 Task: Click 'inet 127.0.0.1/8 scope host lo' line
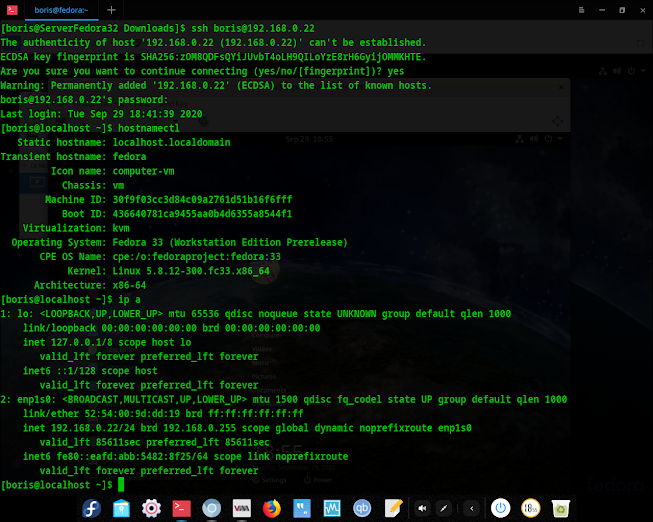pyautogui.click(x=107, y=342)
